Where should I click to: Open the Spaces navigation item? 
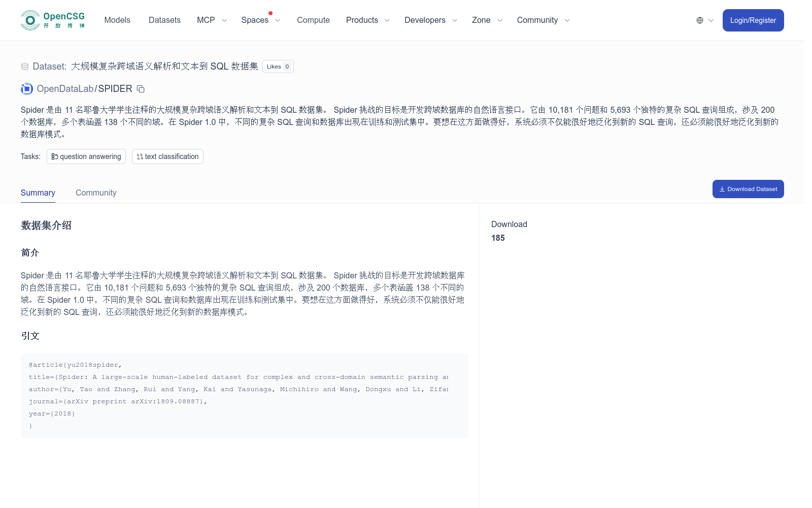coord(255,20)
